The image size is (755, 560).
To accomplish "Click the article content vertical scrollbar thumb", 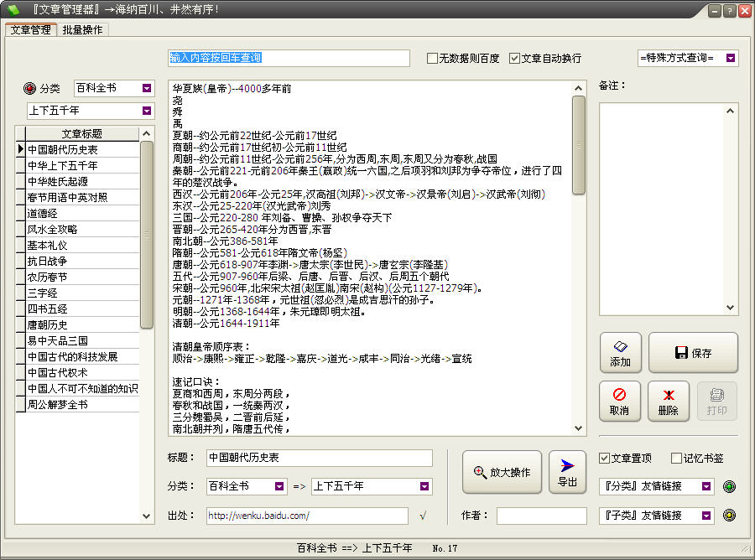I will (x=579, y=144).
